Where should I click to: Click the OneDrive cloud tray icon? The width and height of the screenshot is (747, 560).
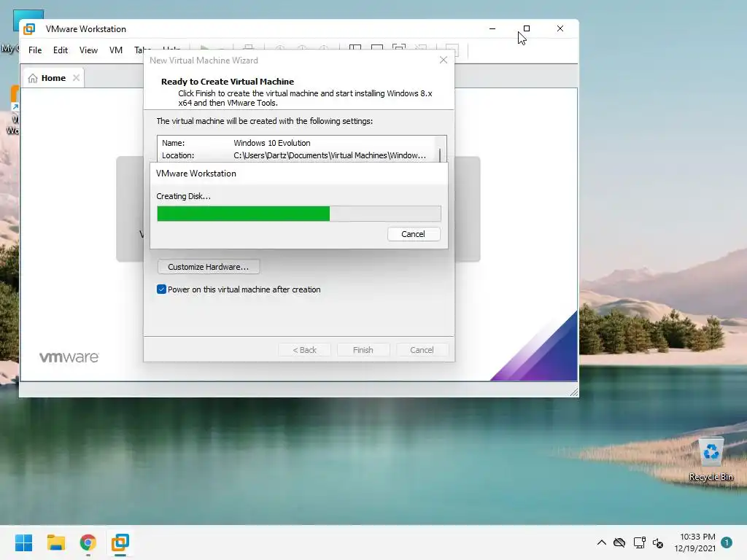point(619,542)
